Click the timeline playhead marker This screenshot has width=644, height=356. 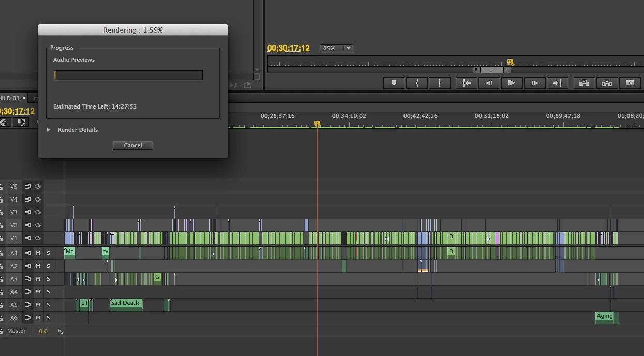point(317,123)
